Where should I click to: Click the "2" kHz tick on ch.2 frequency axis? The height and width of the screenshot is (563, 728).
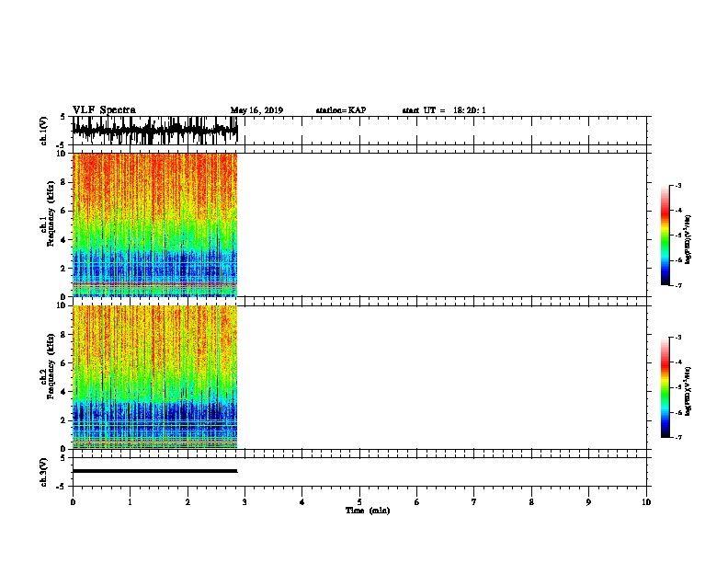pos(63,420)
